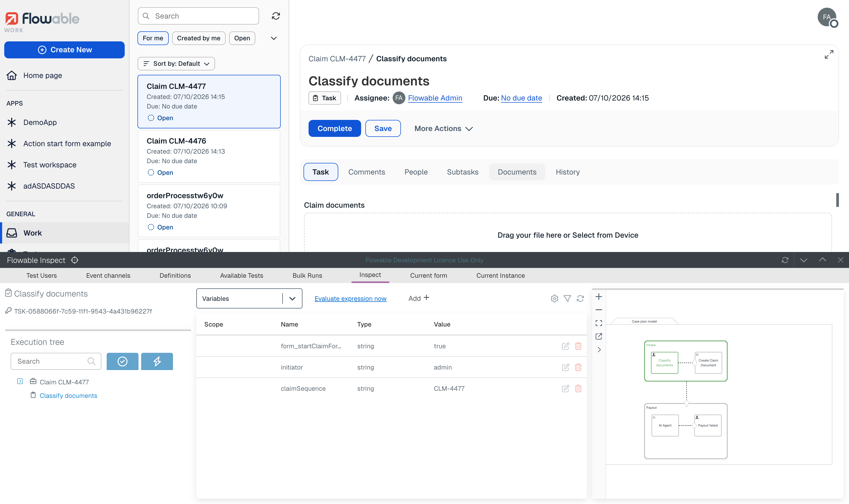Open the case diagram in a new window
Viewport: 849px width, 504px height.
[599, 336]
